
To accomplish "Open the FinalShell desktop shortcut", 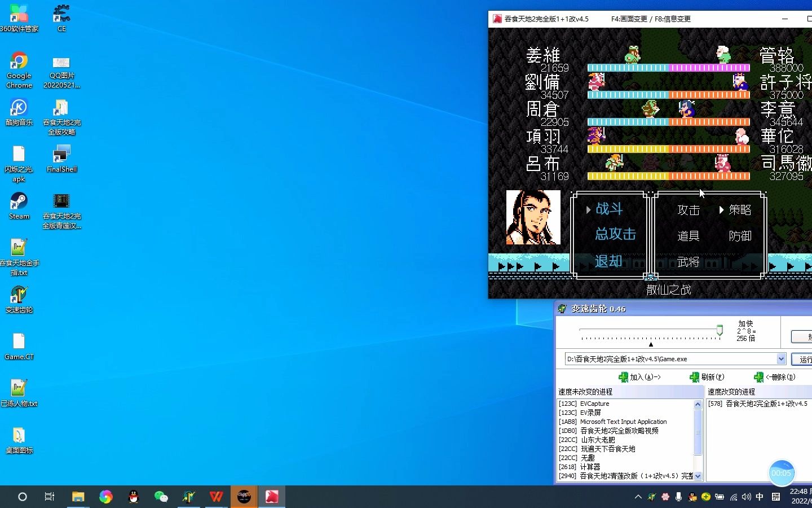I will tap(61, 159).
